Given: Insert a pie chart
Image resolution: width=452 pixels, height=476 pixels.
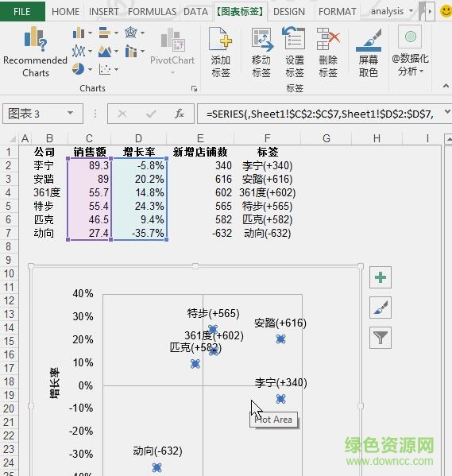Looking at the screenshot, I should [79, 69].
